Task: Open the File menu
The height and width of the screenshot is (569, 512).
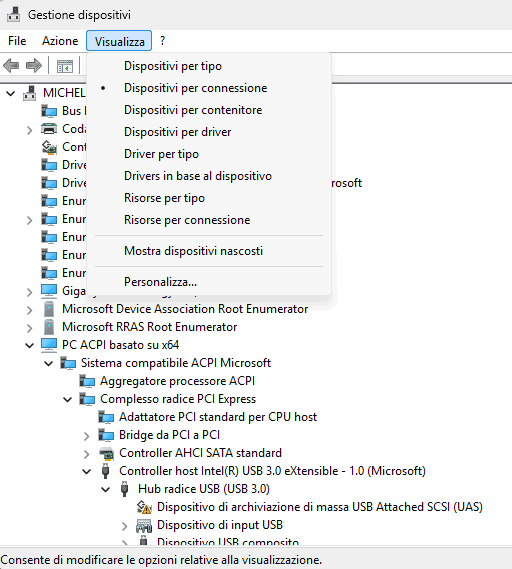Action: pyautogui.click(x=17, y=41)
